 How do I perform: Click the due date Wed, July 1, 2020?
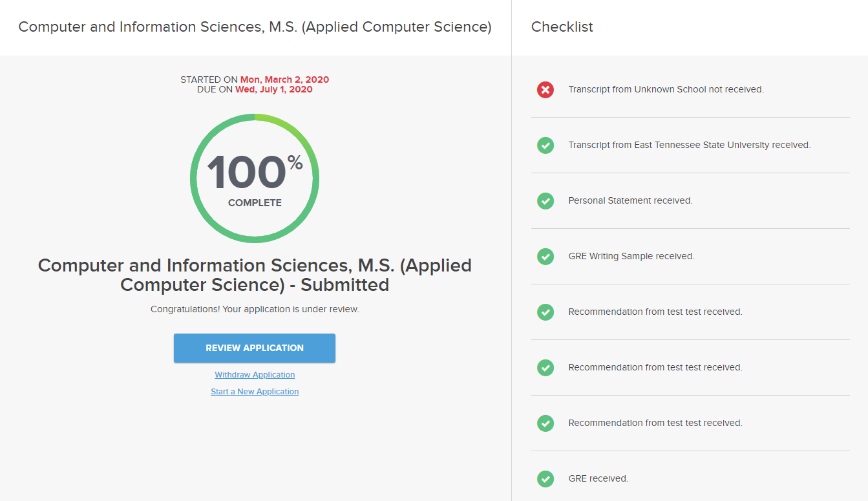click(273, 90)
